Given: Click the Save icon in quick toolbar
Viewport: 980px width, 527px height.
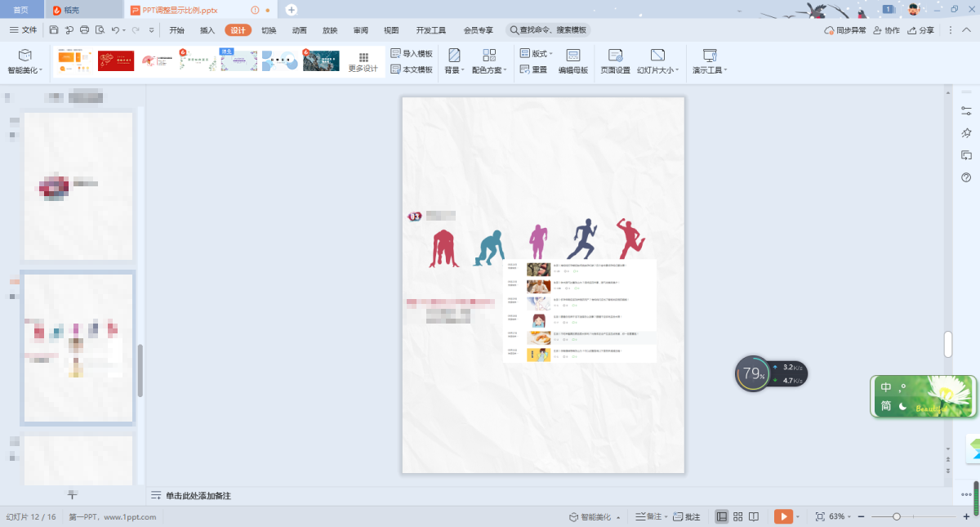Looking at the screenshot, I should pos(54,30).
